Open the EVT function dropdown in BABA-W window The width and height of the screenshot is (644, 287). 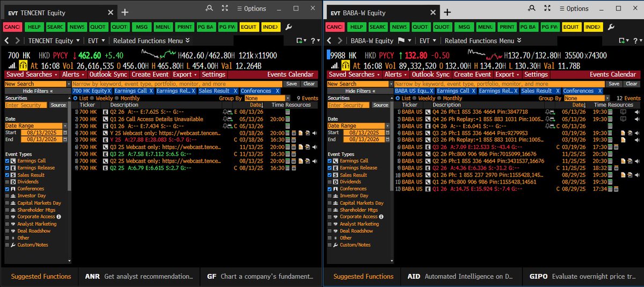tap(428, 41)
